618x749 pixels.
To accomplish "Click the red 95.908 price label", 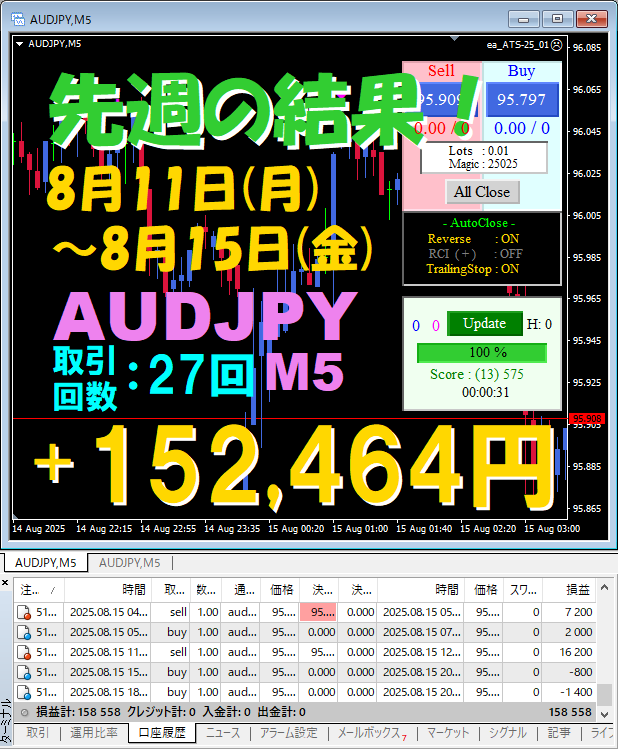I will pyautogui.click(x=587, y=419).
